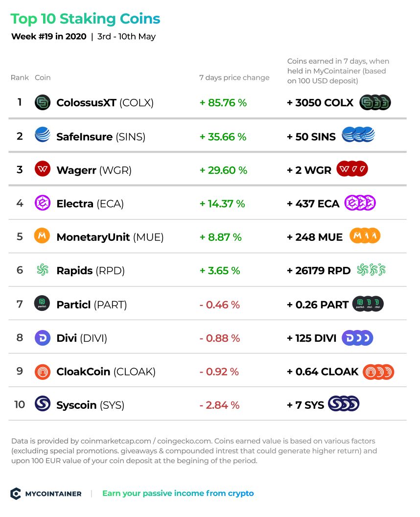The height and width of the screenshot is (517, 420).
Task: Click the '+ 85.76 %' price change value
Action: pyautogui.click(x=223, y=102)
